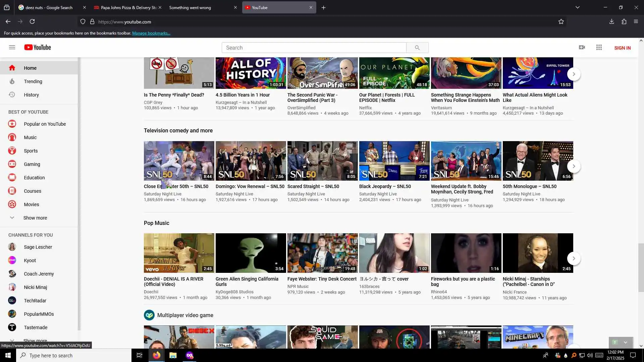Click into the YouTube Search field
Screen dimensions: 644x362
tap(314, 48)
